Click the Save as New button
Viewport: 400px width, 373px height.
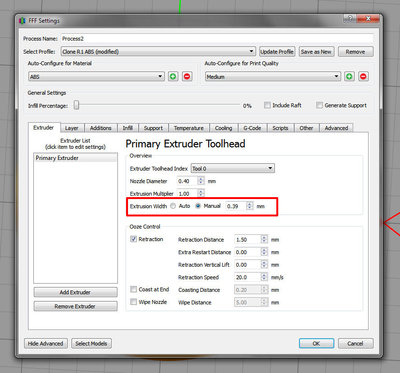pyautogui.click(x=316, y=52)
